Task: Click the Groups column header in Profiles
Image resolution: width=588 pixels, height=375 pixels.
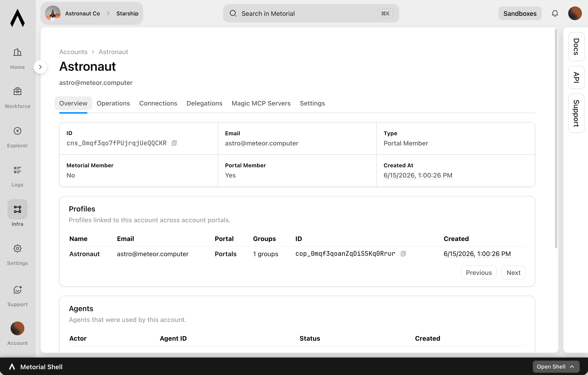Action: click(x=264, y=239)
